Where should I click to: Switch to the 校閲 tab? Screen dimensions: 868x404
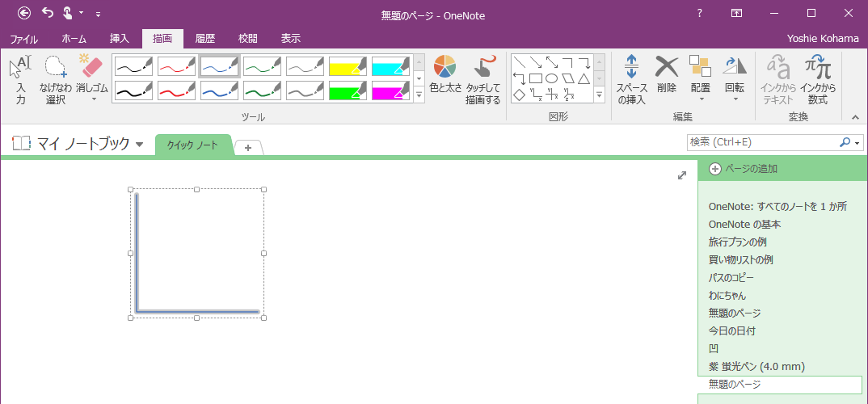248,39
